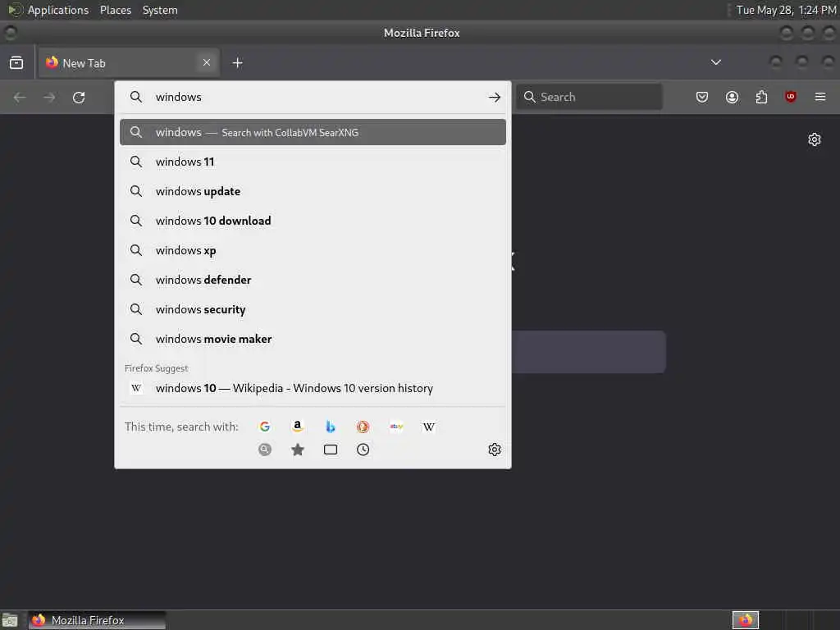Focus the toolbar Search box
The height and width of the screenshot is (630, 840).
coord(589,97)
